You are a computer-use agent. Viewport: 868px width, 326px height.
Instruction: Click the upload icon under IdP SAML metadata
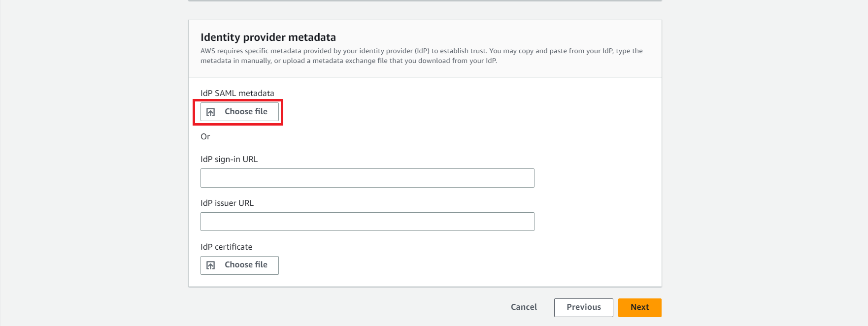[211, 112]
